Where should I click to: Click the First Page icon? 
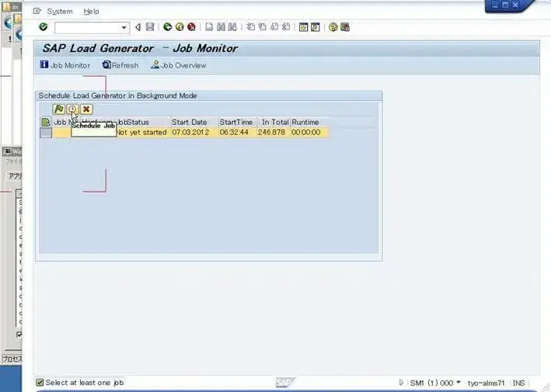250,27
